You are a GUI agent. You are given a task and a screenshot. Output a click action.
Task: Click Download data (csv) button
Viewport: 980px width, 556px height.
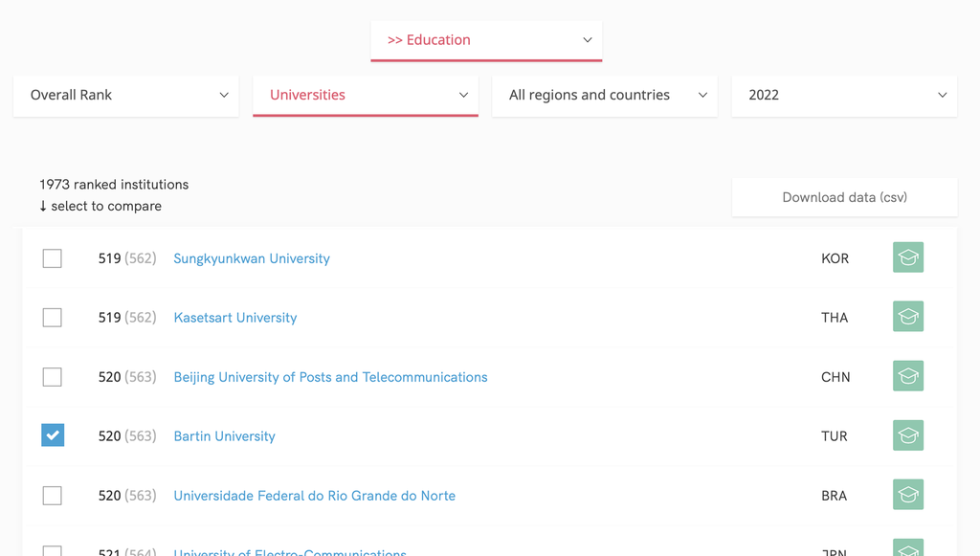pos(844,197)
